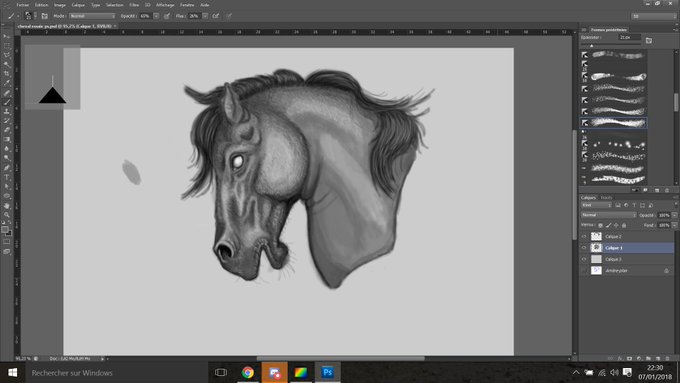Viewport: 680px width, 383px height.
Task: Open Windows Start menu
Action: click(13, 373)
